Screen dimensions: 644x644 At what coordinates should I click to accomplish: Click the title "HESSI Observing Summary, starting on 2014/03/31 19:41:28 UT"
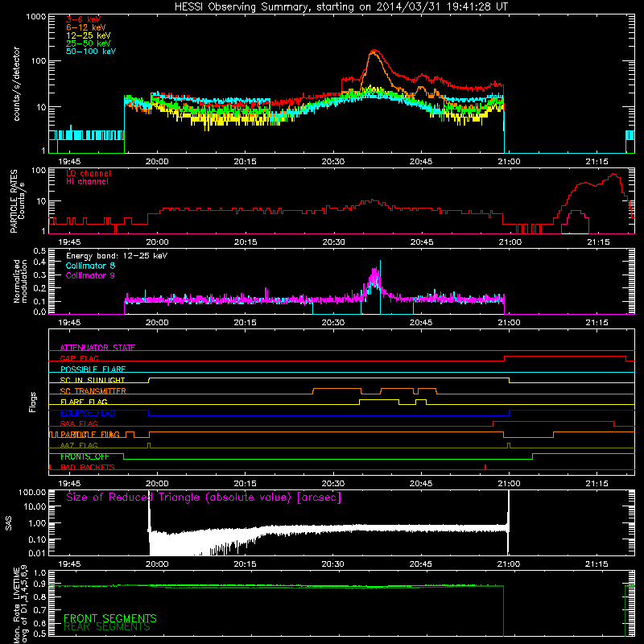[341, 7]
